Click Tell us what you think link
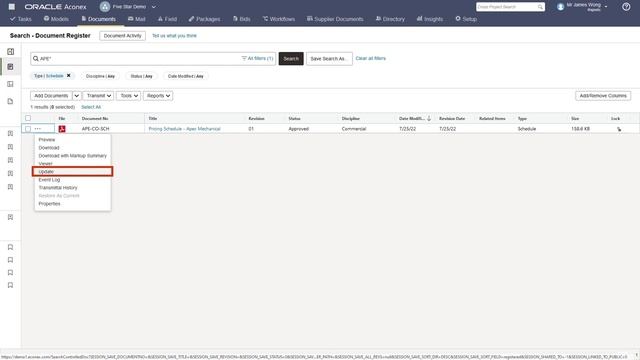Viewport: 640px width, 360px height. pyautogui.click(x=174, y=36)
